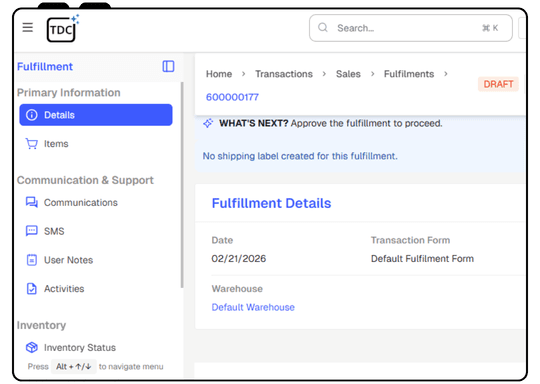
Task: Click the User Notes icon
Action: [x=32, y=260]
